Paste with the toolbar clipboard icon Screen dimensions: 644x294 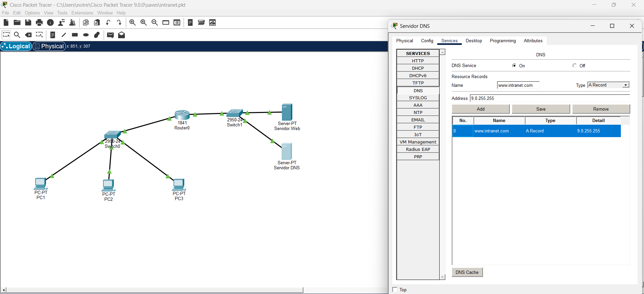pyautogui.click(x=97, y=22)
